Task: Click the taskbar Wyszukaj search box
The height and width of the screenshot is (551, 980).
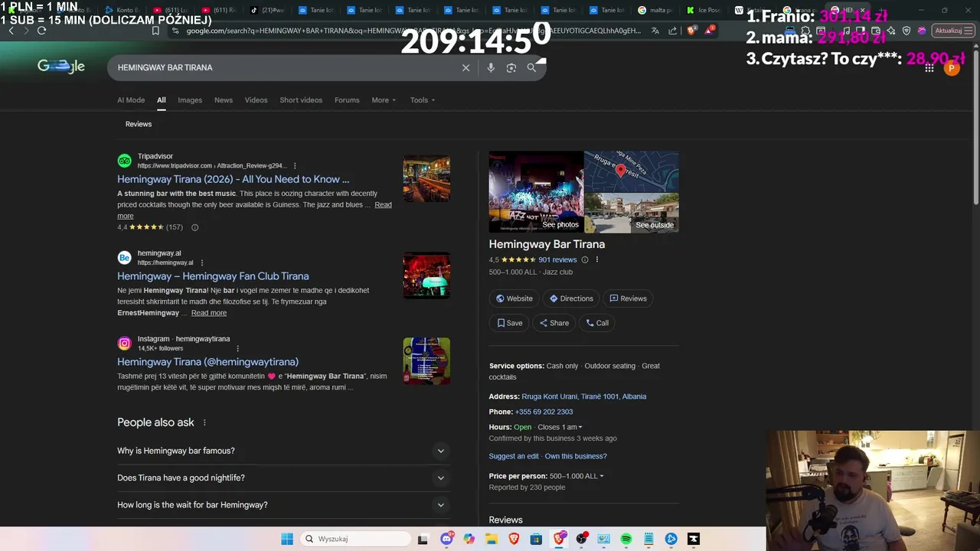Action: coord(355,539)
